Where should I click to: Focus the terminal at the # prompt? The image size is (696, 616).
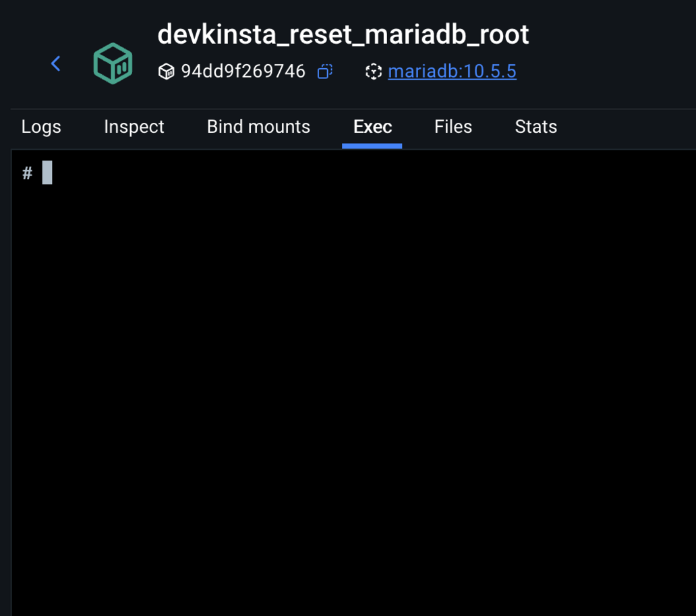47,173
